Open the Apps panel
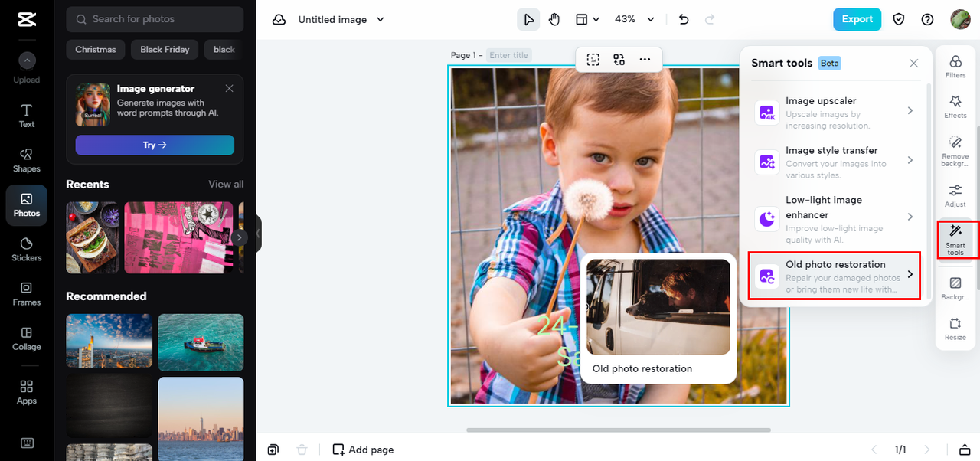The width and height of the screenshot is (980, 461). (27, 392)
